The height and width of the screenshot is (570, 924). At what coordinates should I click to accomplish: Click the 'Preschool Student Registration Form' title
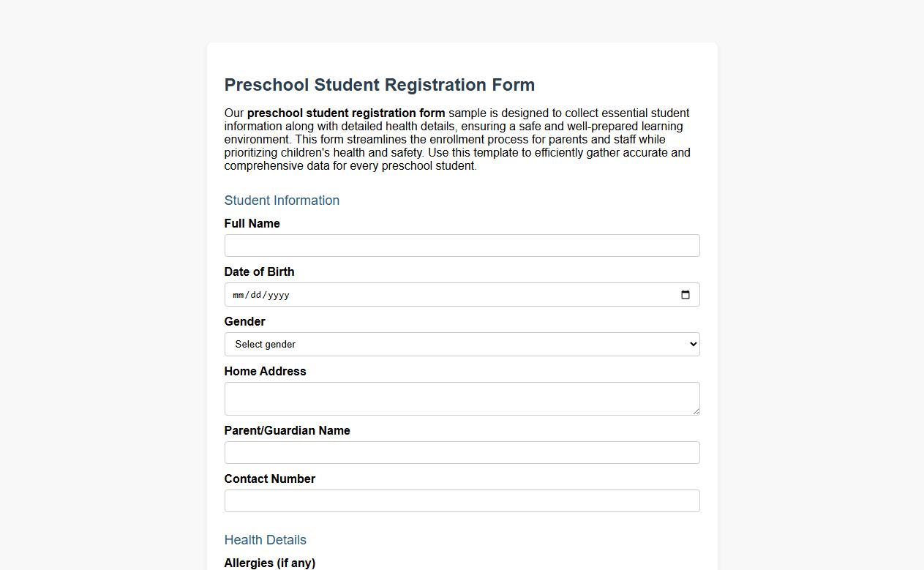point(380,85)
